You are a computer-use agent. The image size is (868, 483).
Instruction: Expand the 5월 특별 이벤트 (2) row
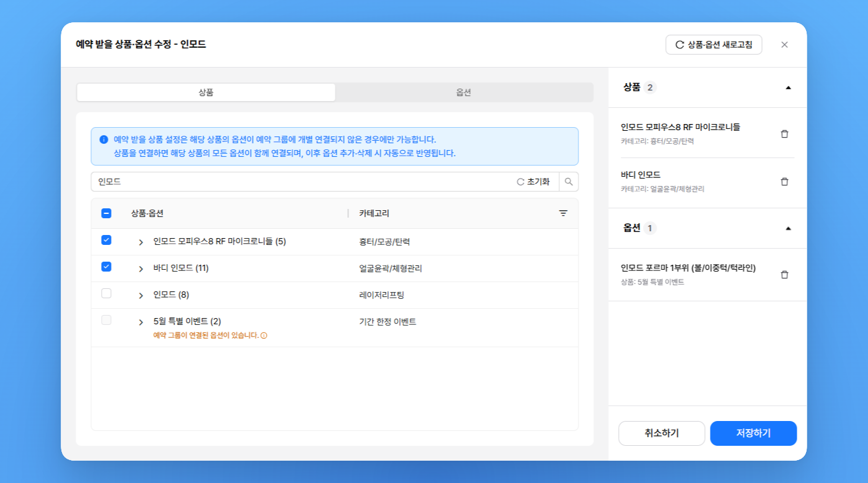(141, 322)
